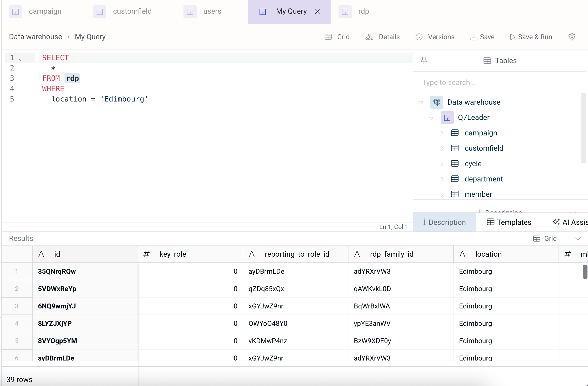
Task: Click the pin icon in Tables panel
Action: tap(424, 61)
